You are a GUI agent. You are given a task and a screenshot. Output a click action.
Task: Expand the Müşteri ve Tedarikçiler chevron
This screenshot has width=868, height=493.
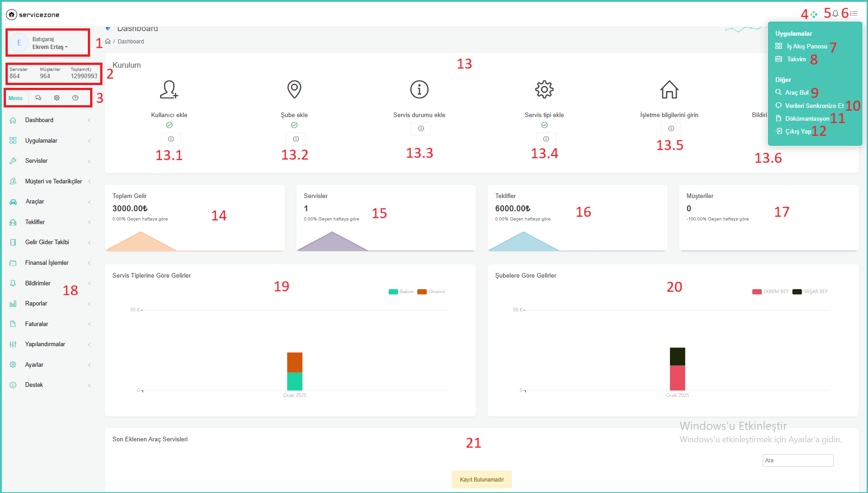[x=89, y=182]
